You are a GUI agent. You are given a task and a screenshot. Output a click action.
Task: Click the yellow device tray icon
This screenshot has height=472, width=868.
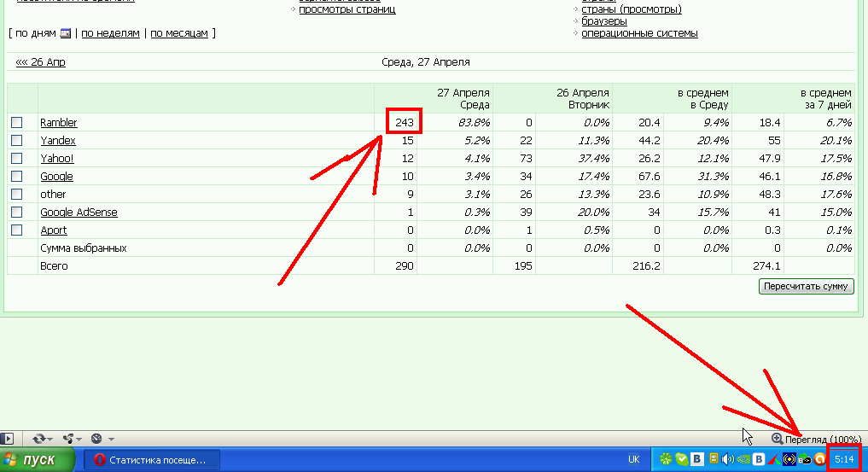coord(714,458)
